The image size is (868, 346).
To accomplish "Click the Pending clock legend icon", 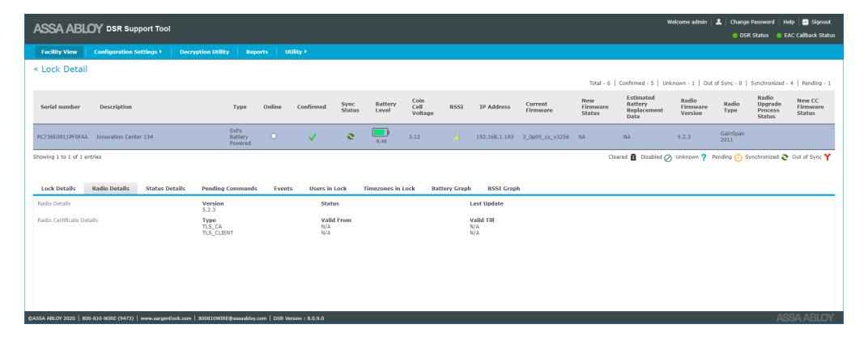I will [738, 158].
